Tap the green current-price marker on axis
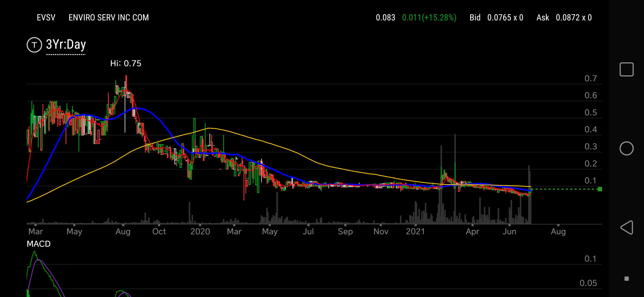This screenshot has width=644, height=297. coord(600,189)
